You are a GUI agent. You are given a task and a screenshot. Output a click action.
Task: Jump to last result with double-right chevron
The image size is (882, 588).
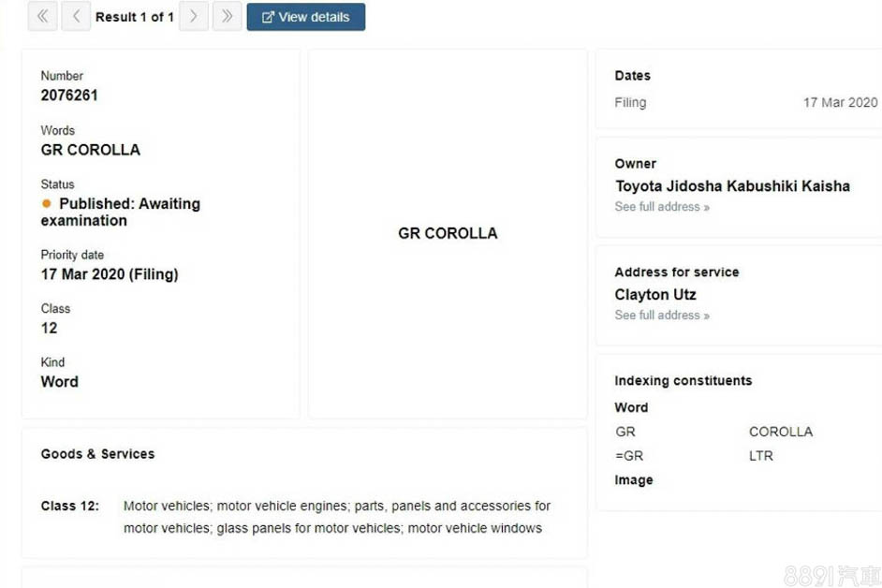click(x=228, y=17)
